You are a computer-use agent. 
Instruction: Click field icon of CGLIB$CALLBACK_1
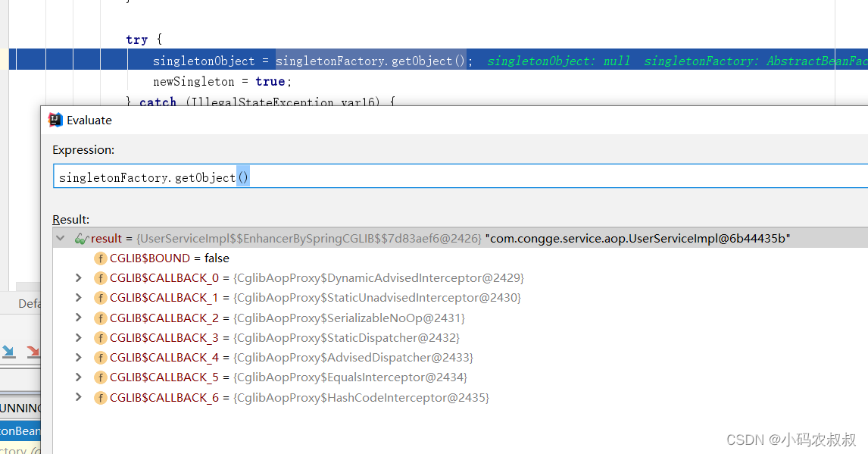(x=100, y=298)
